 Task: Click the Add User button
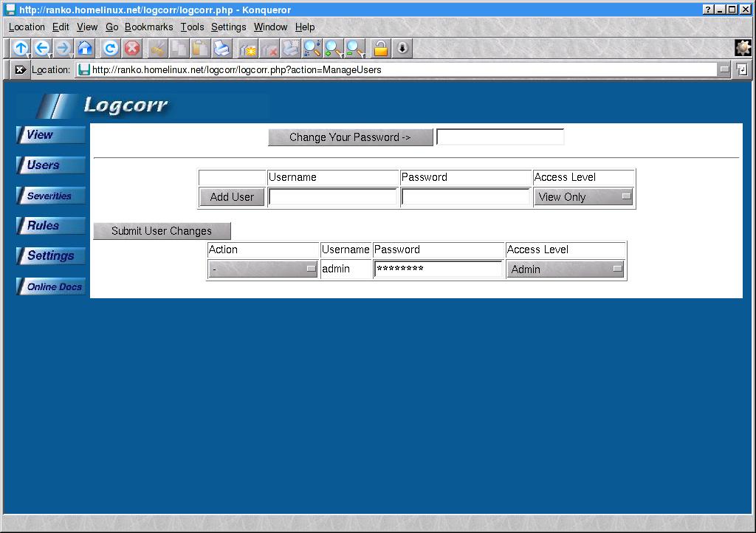(232, 197)
